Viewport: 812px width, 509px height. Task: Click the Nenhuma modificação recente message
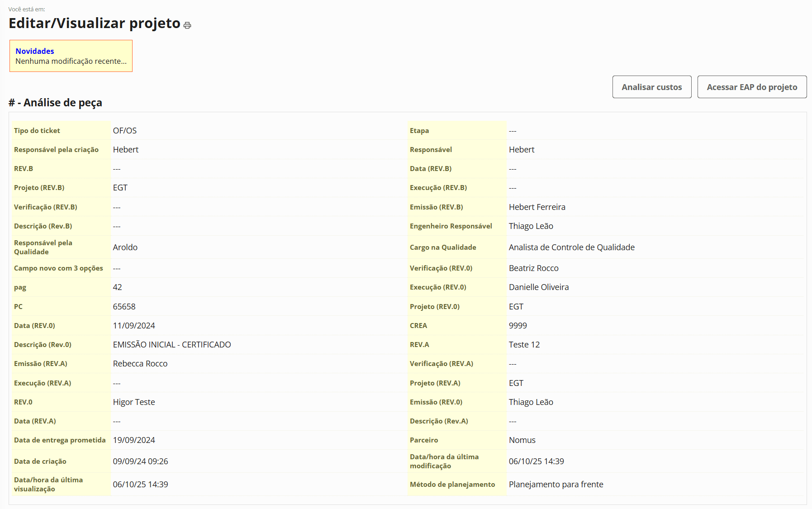tap(71, 61)
